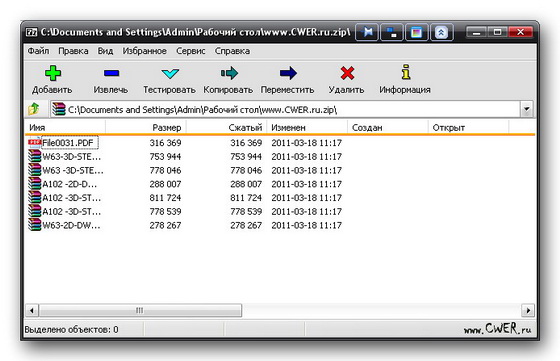Click third blue title bar button
The width and height of the screenshot is (560, 361).
(x=416, y=32)
